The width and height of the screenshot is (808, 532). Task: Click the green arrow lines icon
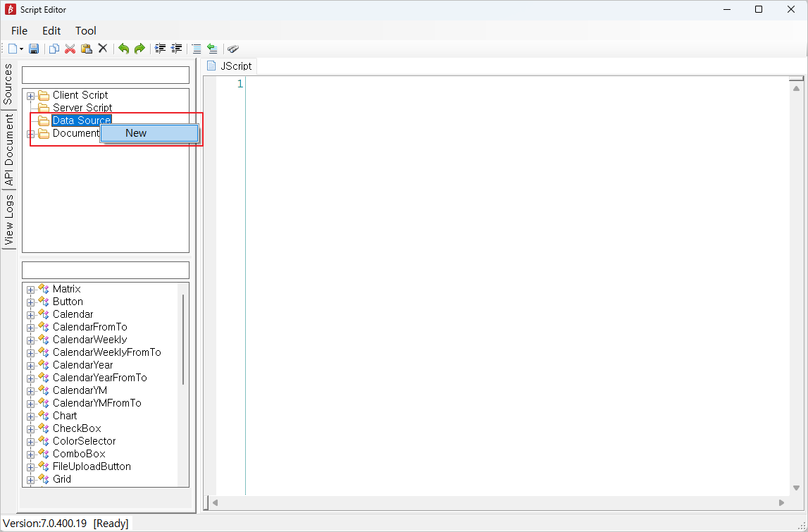click(212, 49)
